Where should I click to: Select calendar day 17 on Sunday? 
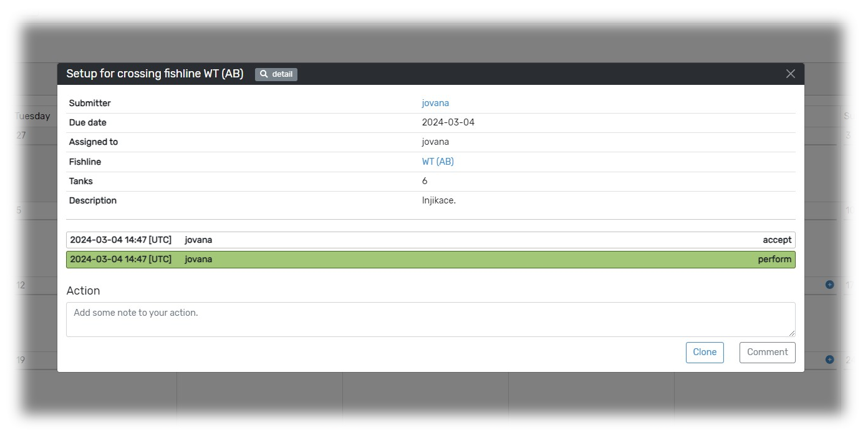[850, 312]
